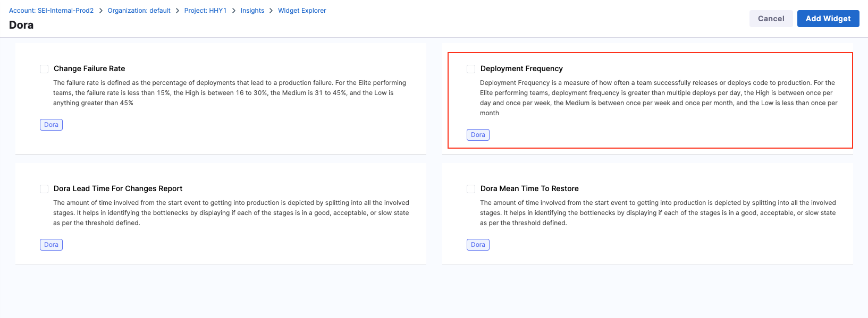Viewport: 868px width, 318px height.
Task: Select the Change Failure Rate widget title
Action: click(89, 68)
